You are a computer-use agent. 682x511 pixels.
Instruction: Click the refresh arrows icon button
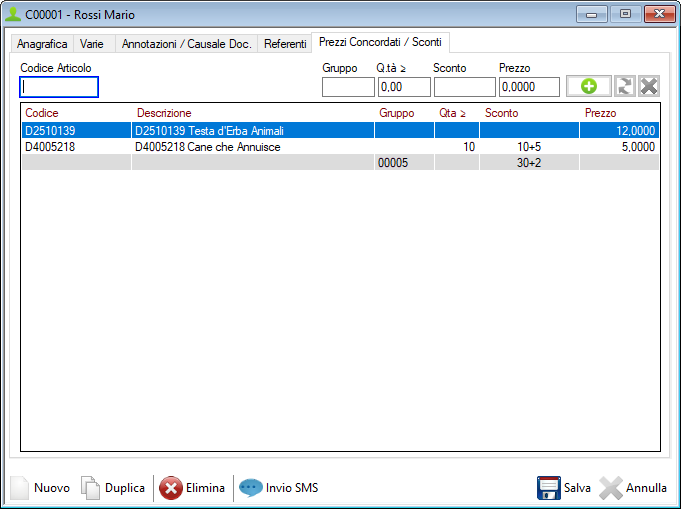pyautogui.click(x=626, y=87)
